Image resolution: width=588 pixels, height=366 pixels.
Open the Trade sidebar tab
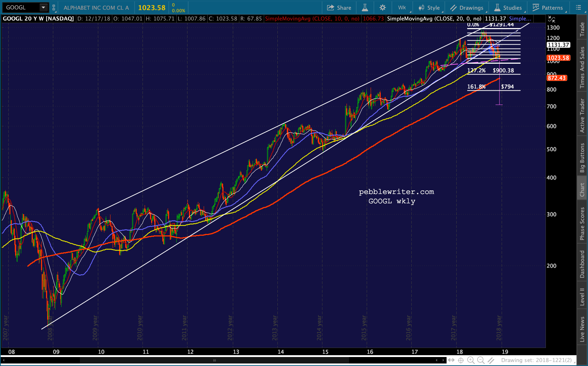click(x=582, y=30)
